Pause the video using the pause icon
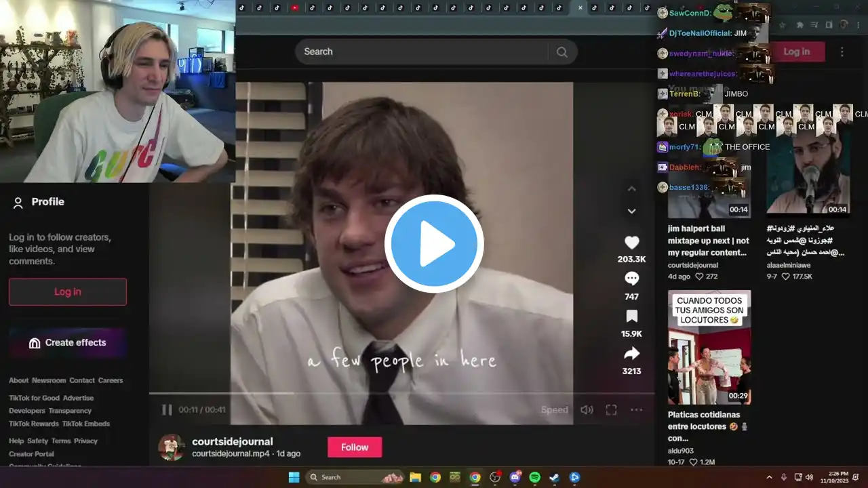The height and width of the screenshot is (488, 868). click(167, 409)
